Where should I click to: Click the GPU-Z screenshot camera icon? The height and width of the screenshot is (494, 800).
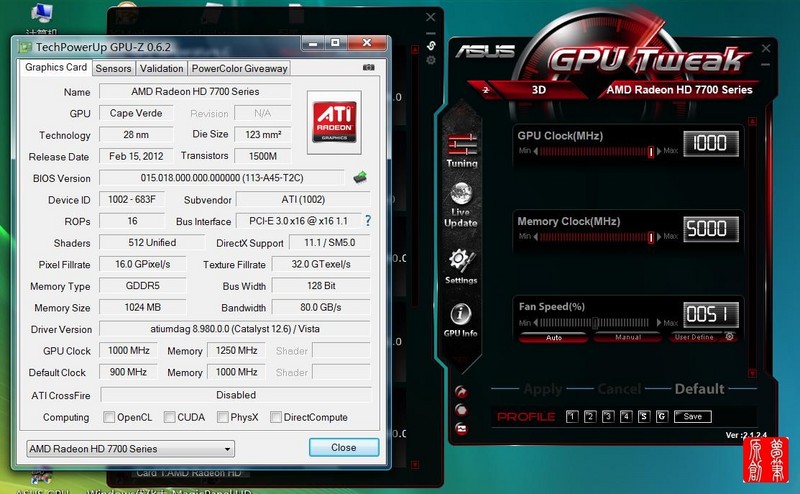[x=368, y=67]
